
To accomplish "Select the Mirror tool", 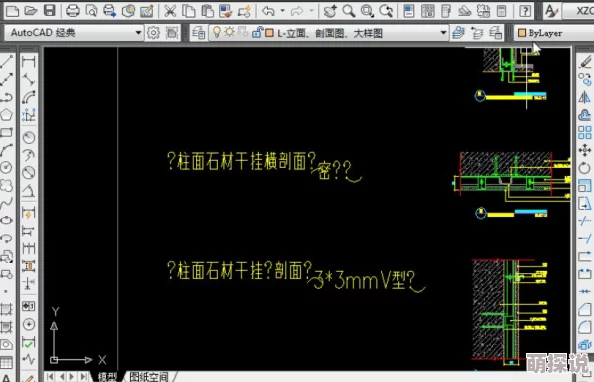I will click(585, 97).
